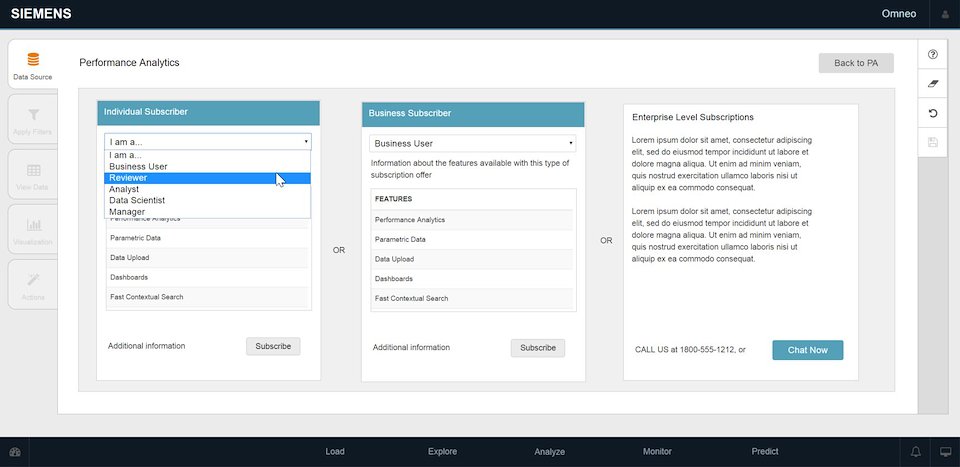Click the SIEMENS logo
Screen dimensions: 960x467
[41, 13]
